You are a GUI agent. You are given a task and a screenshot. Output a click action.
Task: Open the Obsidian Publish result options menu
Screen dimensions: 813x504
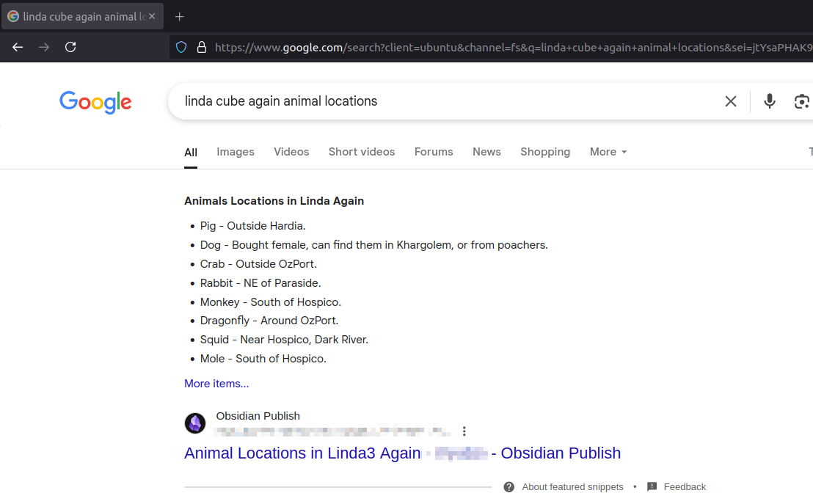tap(464, 431)
